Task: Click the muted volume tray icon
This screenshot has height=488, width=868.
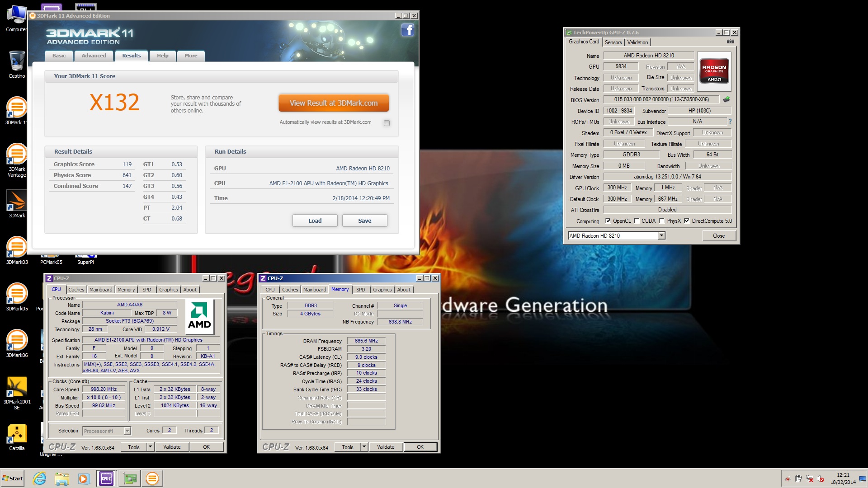Action: pyautogui.click(x=821, y=479)
